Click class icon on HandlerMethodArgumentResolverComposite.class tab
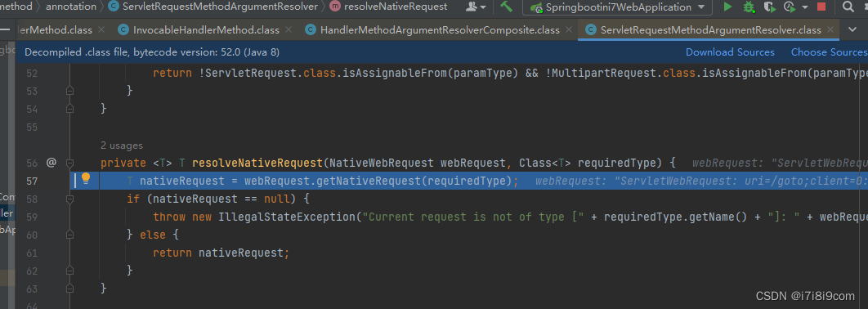The height and width of the screenshot is (309, 868). (311, 30)
